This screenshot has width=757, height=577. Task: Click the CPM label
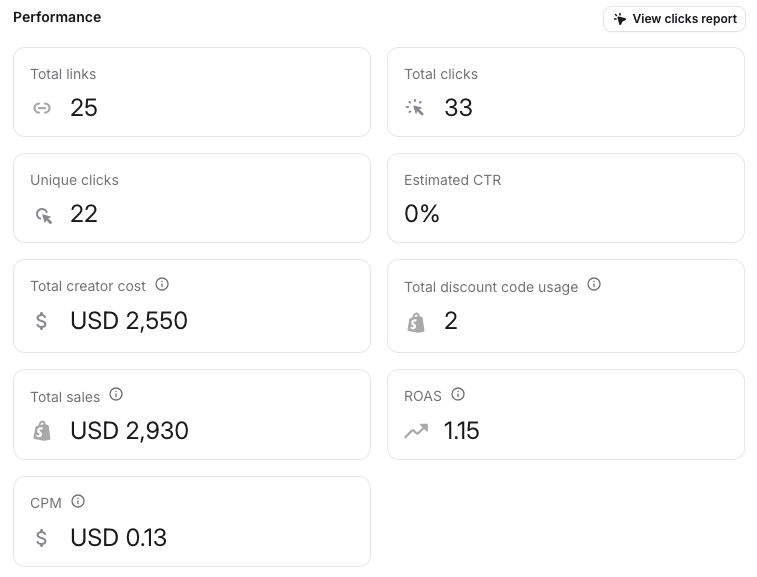46,503
